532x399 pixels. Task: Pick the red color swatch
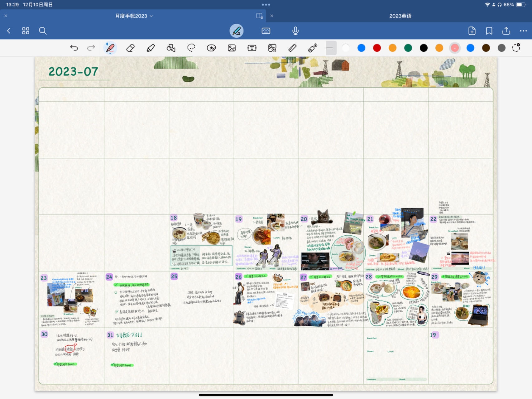pos(377,48)
